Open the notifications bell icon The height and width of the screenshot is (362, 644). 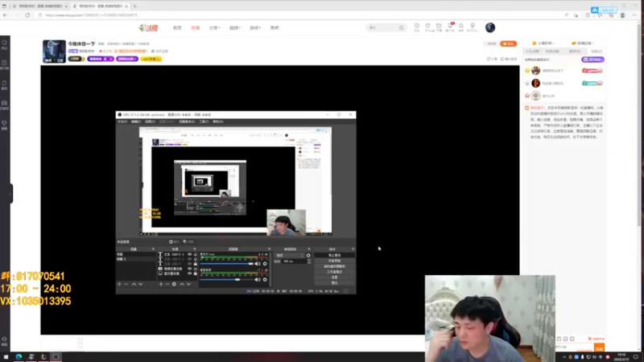tap(460, 27)
